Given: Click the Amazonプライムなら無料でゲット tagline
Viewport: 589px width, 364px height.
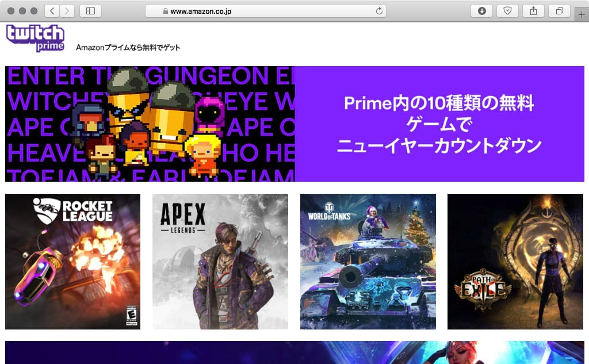Looking at the screenshot, I should [x=128, y=47].
